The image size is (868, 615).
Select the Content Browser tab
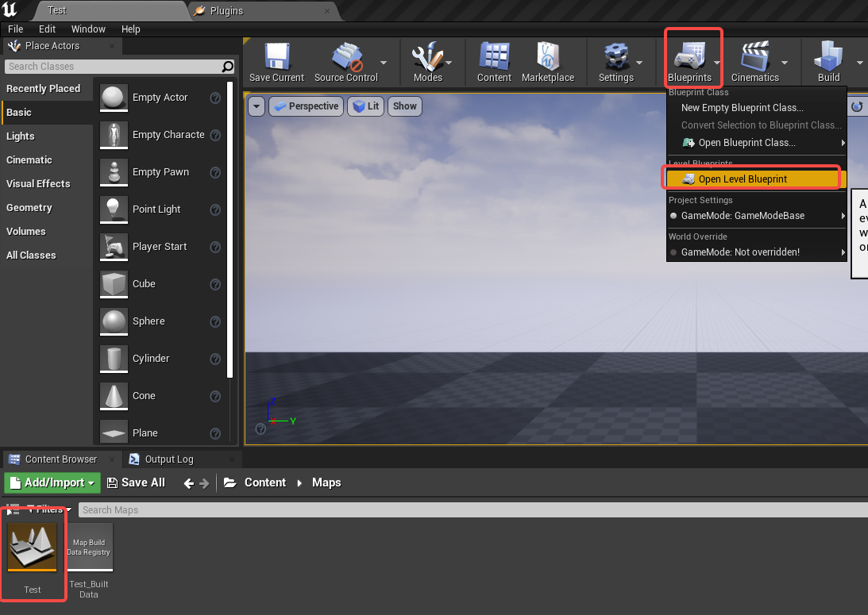pos(61,459)
